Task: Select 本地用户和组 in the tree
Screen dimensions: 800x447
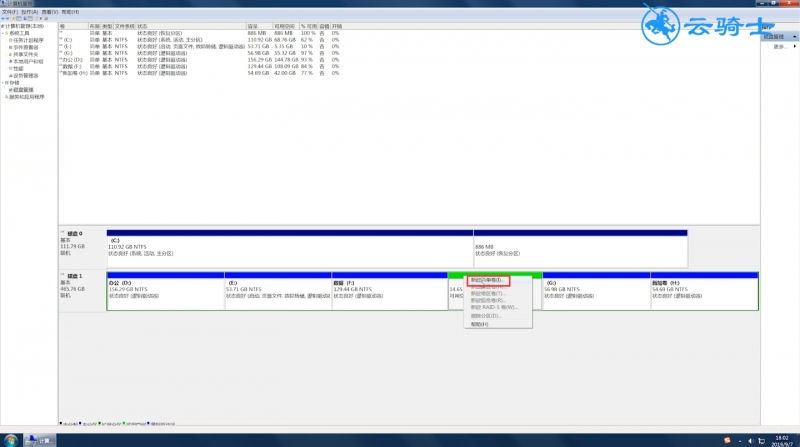Action: tap(28, 61)
